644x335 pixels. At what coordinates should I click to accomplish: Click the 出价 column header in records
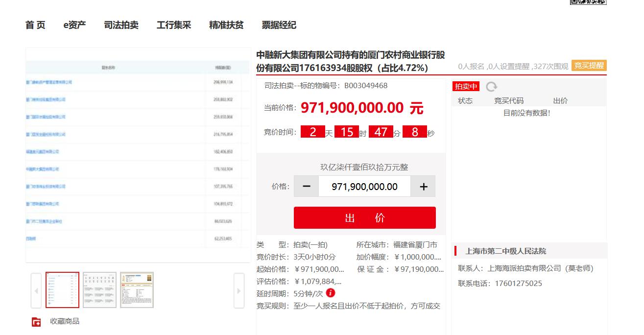coord(560,101)
